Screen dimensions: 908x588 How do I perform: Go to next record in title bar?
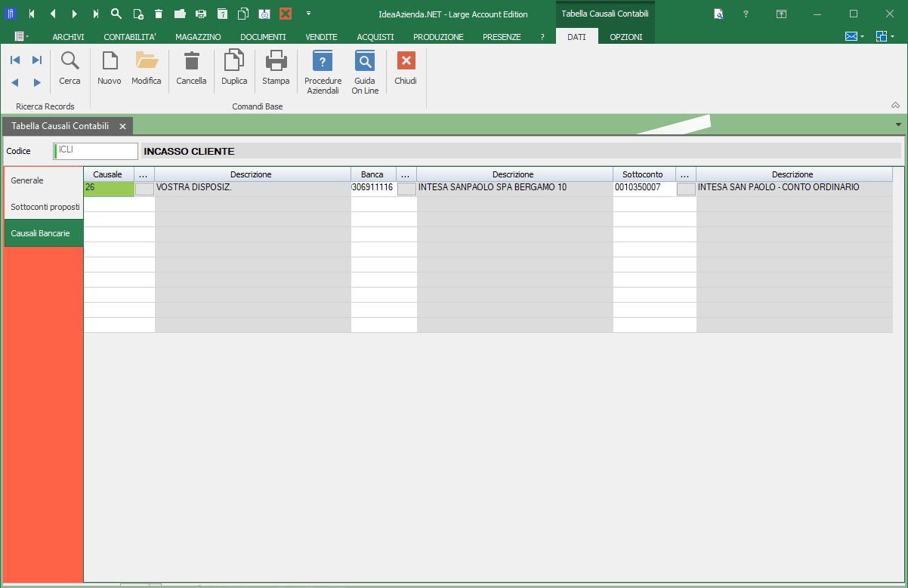click(74, 14)
